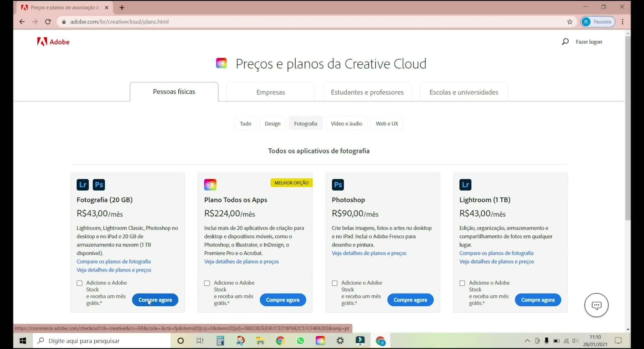Select the Vídeo e áudio category filter

[x=346, y=123]
